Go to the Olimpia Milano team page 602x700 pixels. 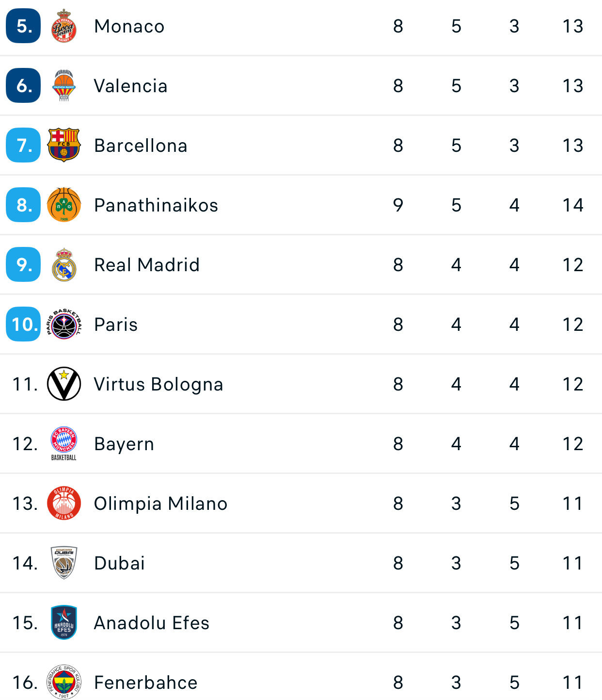[160, 504]
